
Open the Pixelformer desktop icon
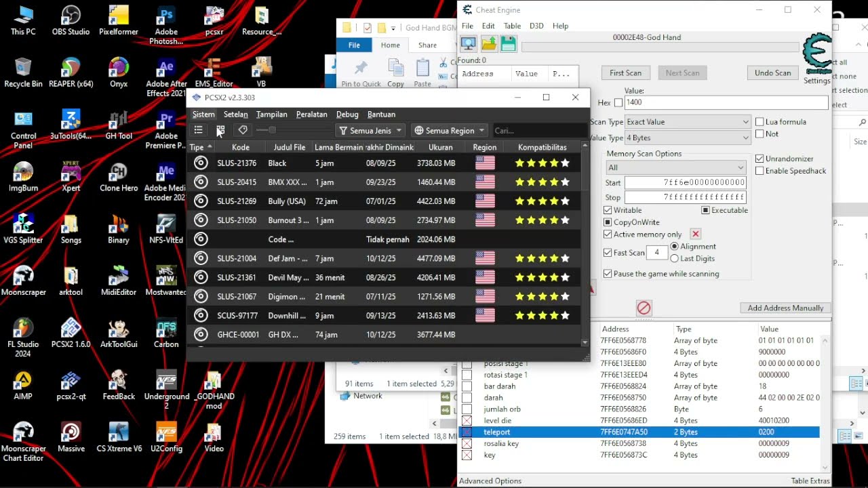point(119,20)
